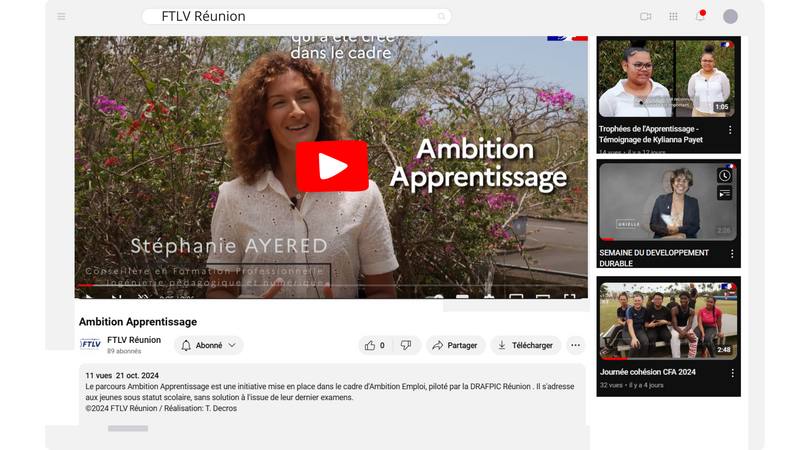Toggle Watch Later on Semaine du Developpement thumbnail
The width and height of the screenshot is (800, 450).
pyautogui.click(x=724, y=176)
